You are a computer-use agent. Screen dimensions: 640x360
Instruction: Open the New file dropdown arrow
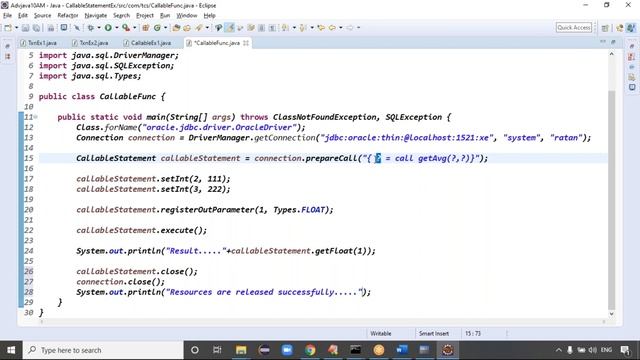pos(16,28)
